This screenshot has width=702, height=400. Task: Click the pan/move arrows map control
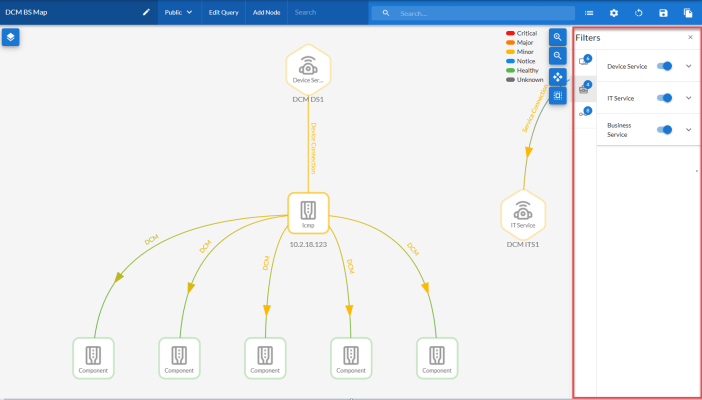click(557, 76)
